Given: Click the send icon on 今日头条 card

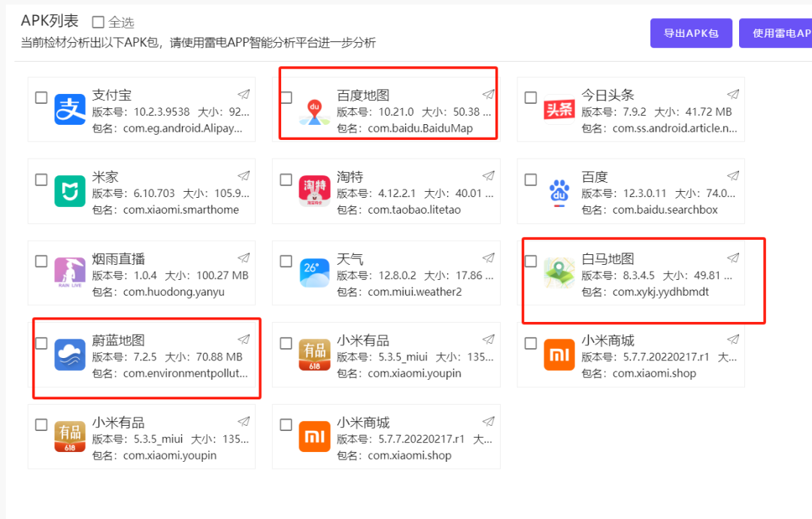Looking at the screenshot, I should pyautogui.click(x=733, y=94).
